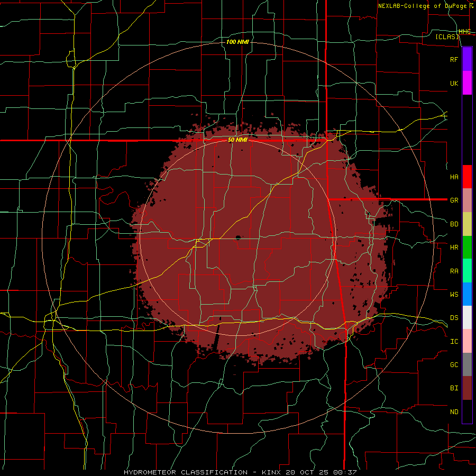Click the GR legend label

(454, 200)
